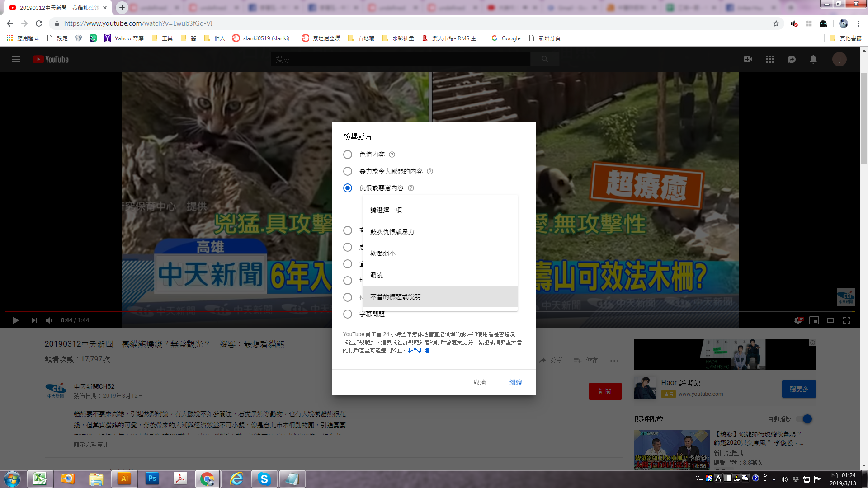Click 取消 to cancel the report

pyautogui.click(x=479, y=382)
